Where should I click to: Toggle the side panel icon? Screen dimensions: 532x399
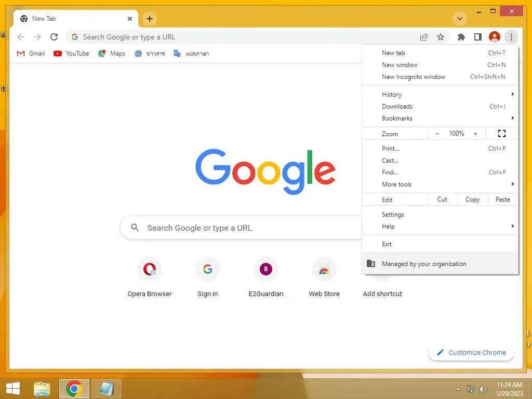pos(478,37)
